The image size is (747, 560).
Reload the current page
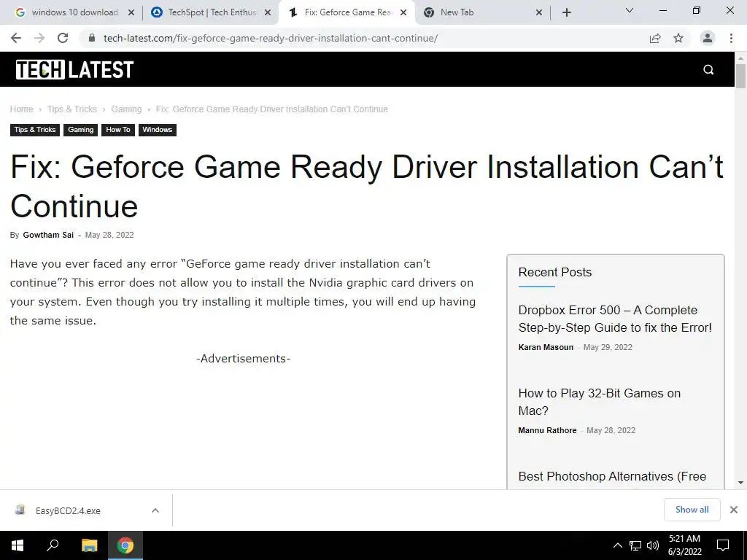(63, 38)
